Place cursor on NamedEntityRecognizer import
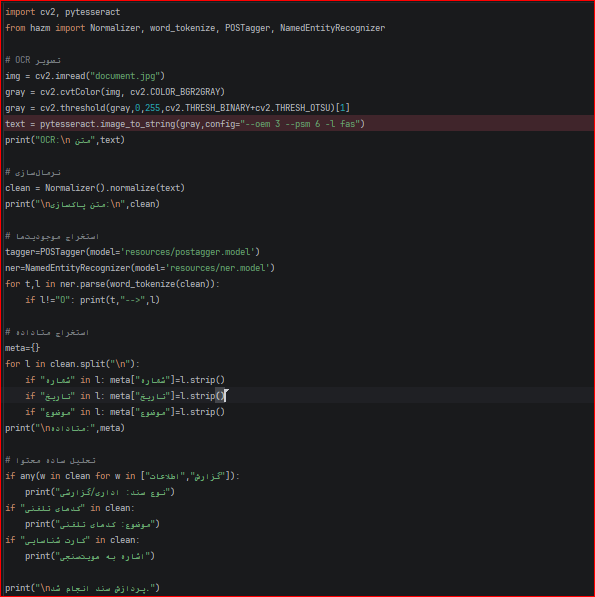 click(332, 28)
